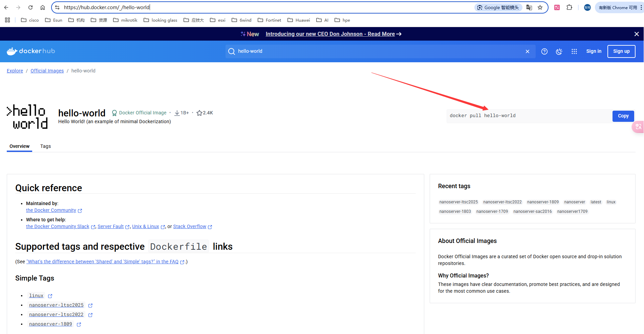Open Google Lens smart lens button
Image resolution: width=644 pixels, height=334 pixels.
click(498, 7)
